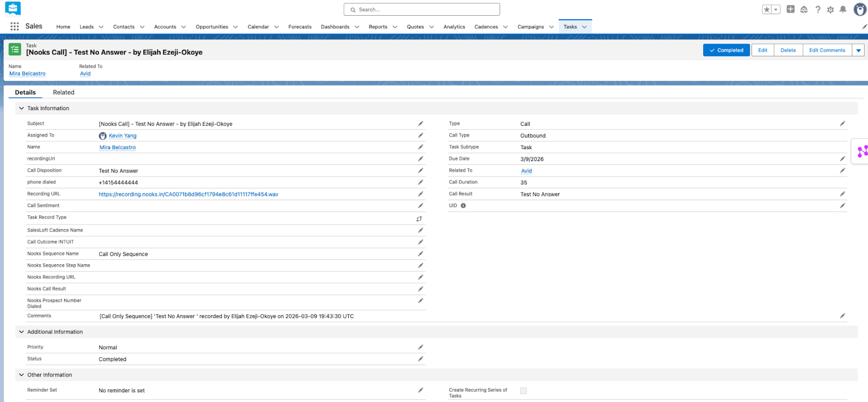This screenshot has height=402, width=868.
Task: Click the UID info icon
Action: (463, 206)
